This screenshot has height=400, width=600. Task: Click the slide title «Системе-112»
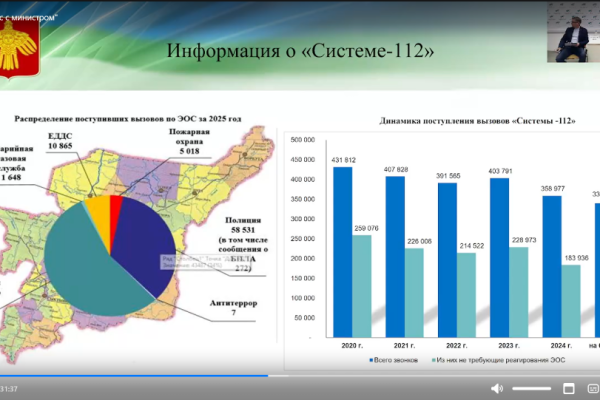coord(300,51)
